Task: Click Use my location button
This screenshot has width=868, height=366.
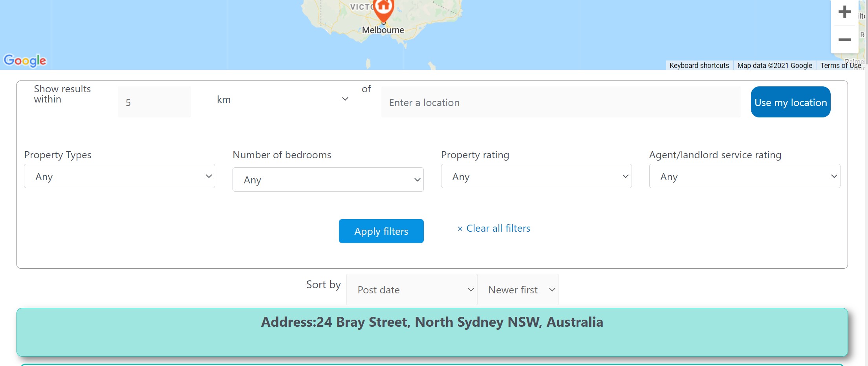Action: [790, 102]
